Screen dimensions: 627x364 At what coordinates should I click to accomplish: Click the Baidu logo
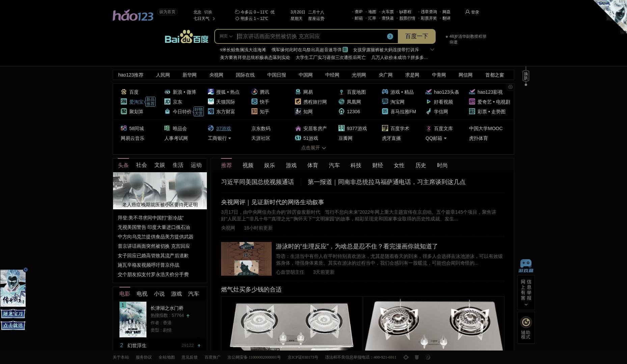[186, 37]
